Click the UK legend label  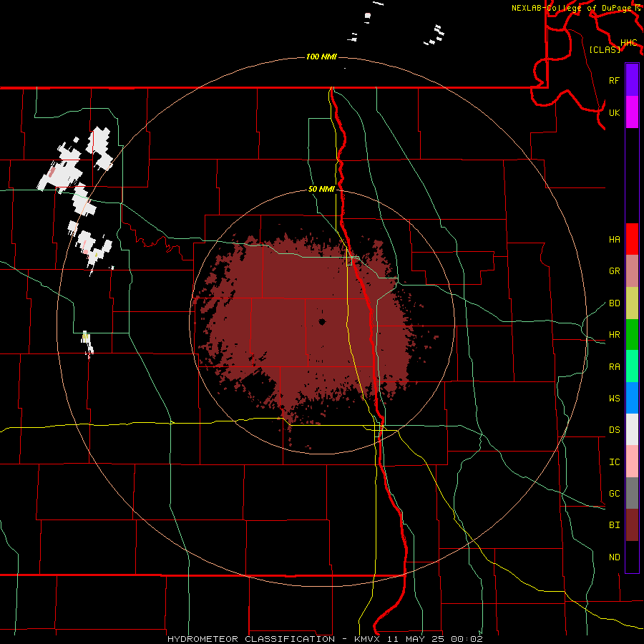tap(614, 112)
